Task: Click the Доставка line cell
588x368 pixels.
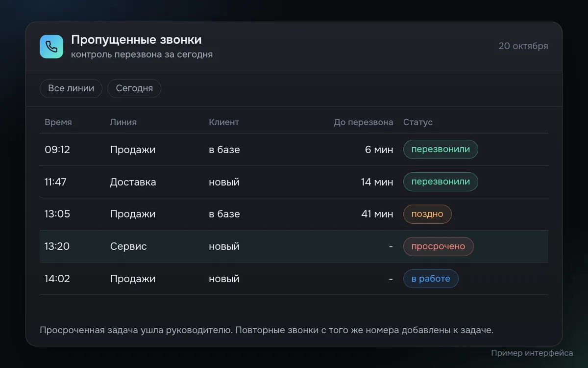Action: coord(133,182)
